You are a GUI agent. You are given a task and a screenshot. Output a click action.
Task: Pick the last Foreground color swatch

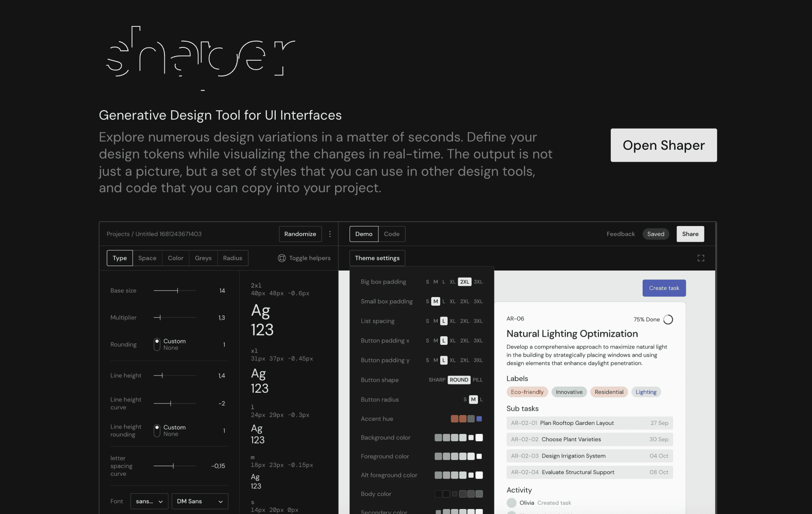coord(479,456)
